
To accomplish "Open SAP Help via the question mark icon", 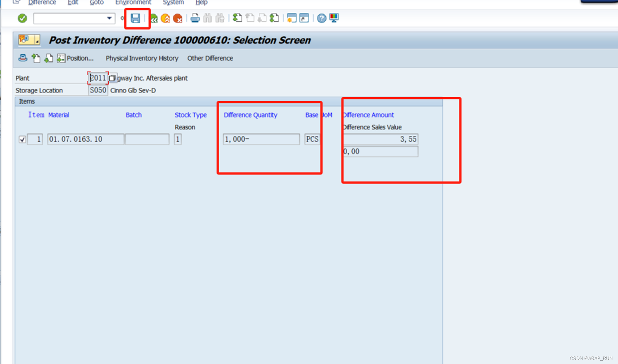I will click(322, 18).
